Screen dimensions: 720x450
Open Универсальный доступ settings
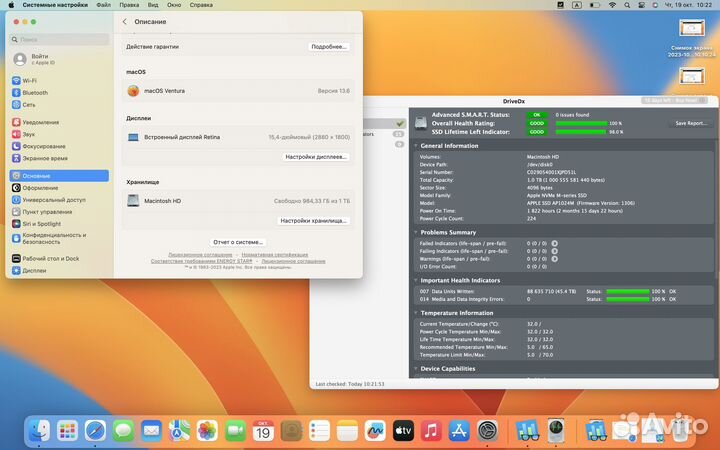pos(59,200)
